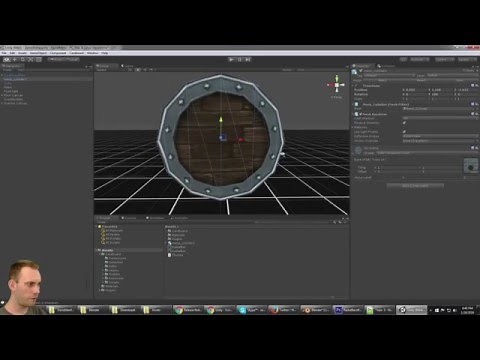Open the Component menu
Viewport: 480px width, 360px height.
58,53
